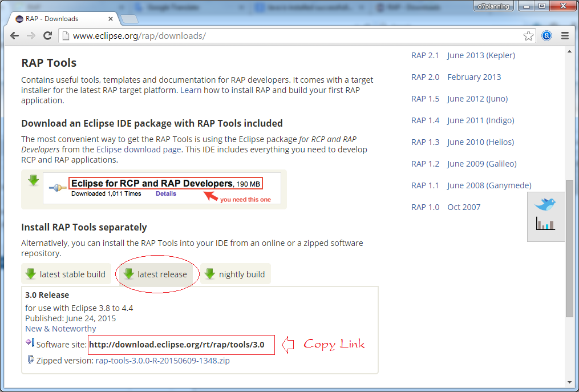
Task: Click the vertical scrollbar thumb
Action: 569,248
